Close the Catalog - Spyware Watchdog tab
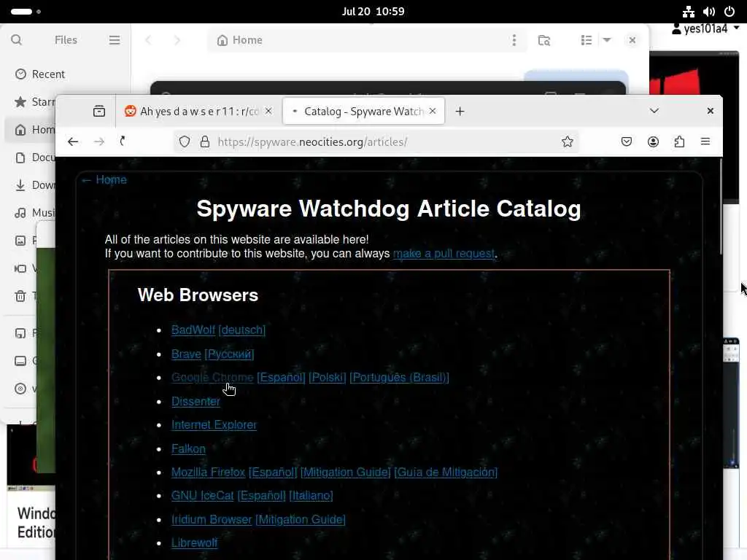Image resolution: width=747 pixels, height=560 pixels. 433,111
